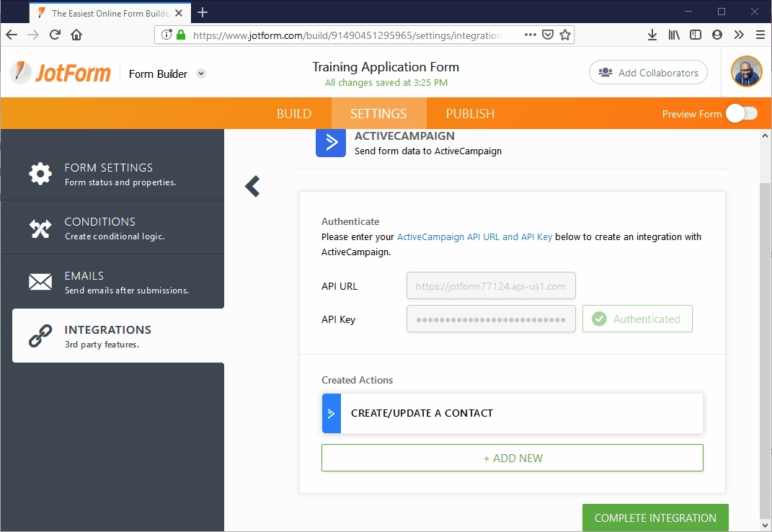The width and height of the screenshot is (772, 532).
Task: Switch to the BUILD tab
Action: coord(294,114)
